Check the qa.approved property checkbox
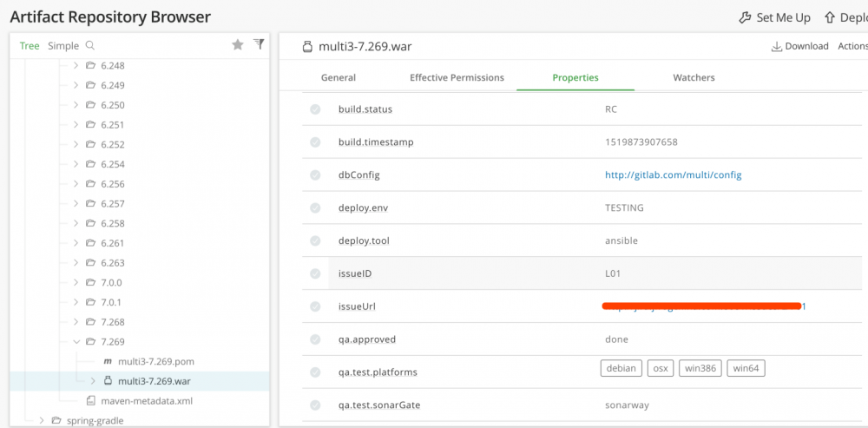868x428 pixels. coord(315,339)
